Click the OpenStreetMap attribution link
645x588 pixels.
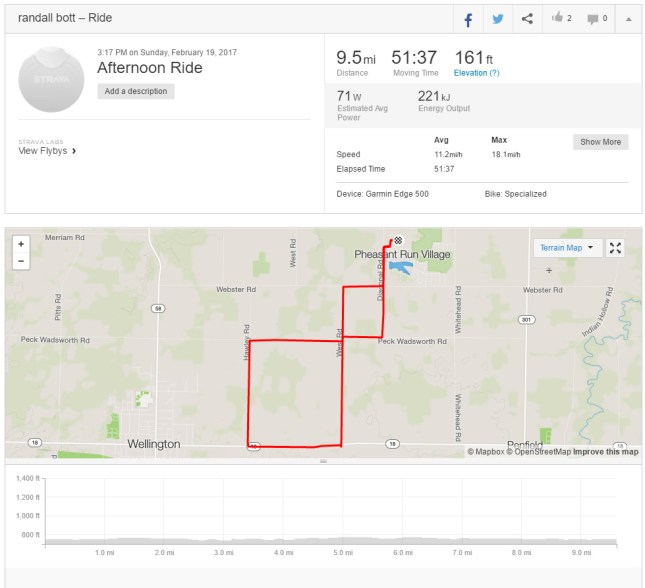pyautogui.click(x=538, y=452)
